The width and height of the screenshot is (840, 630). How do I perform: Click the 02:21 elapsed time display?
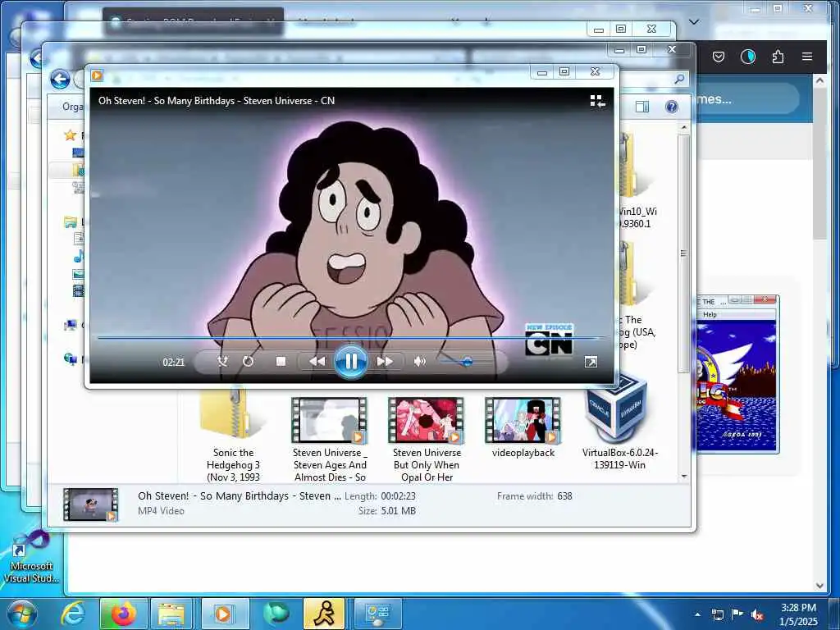pos(174,362)
